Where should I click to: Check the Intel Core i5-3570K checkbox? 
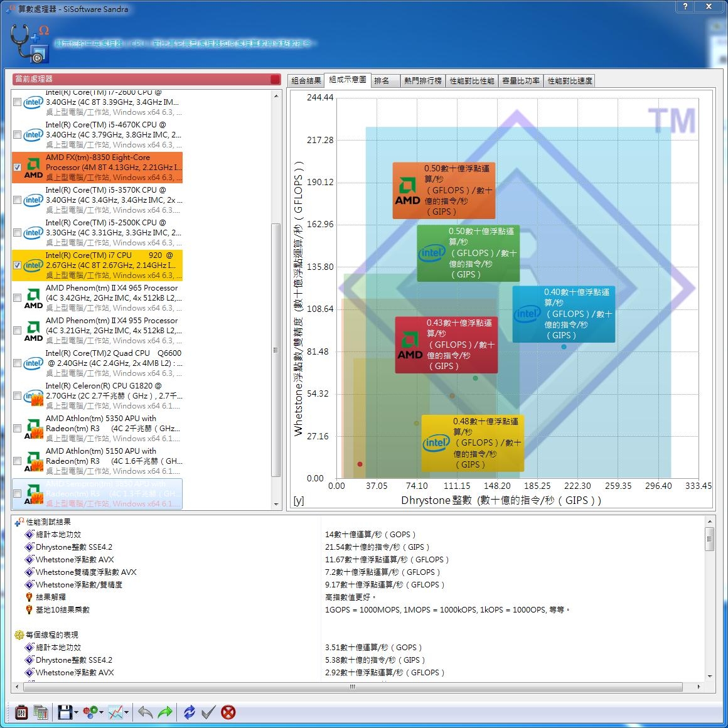coord(17,200)
